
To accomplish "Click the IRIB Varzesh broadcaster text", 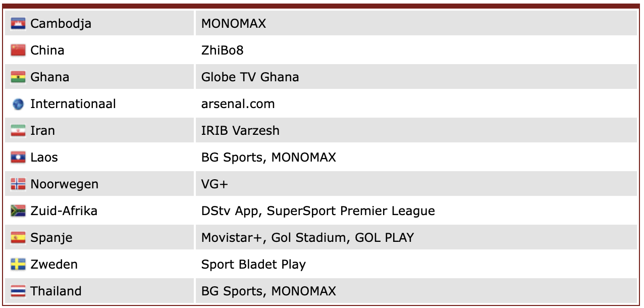I will 240,131.
